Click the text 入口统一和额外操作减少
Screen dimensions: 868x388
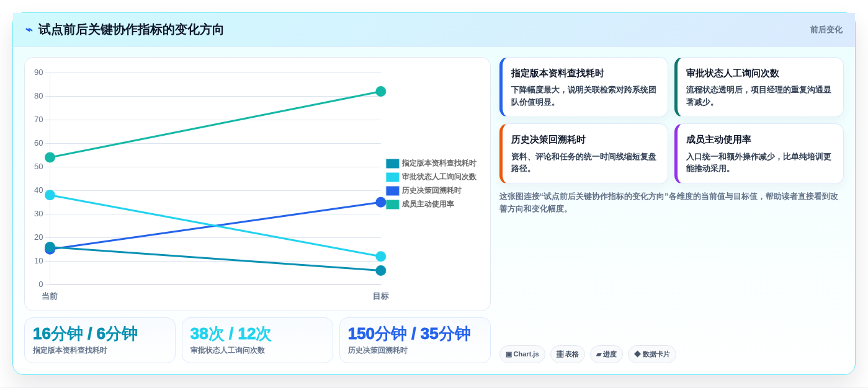pyautogui.click(x=730, y=157)
